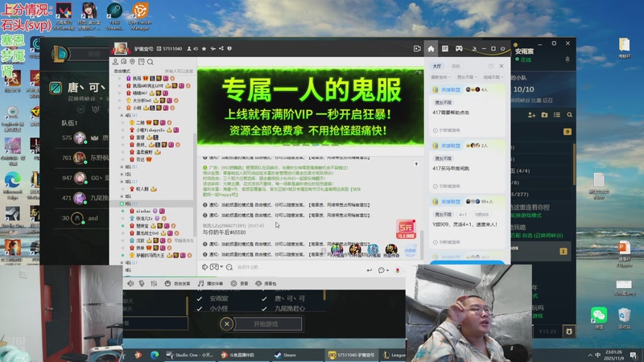
Task: Click the green ad banner 专属一人的鬼服
Action: 311,107
